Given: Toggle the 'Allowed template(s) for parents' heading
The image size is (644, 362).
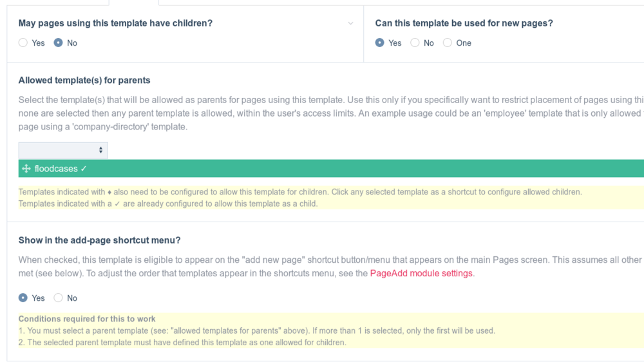Looking at the screenshot, I should (84, 81).
